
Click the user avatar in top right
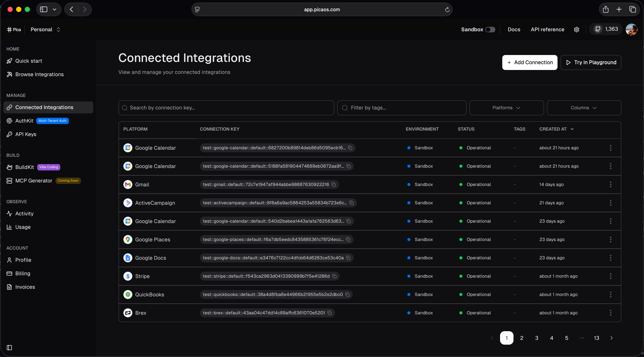631,30
